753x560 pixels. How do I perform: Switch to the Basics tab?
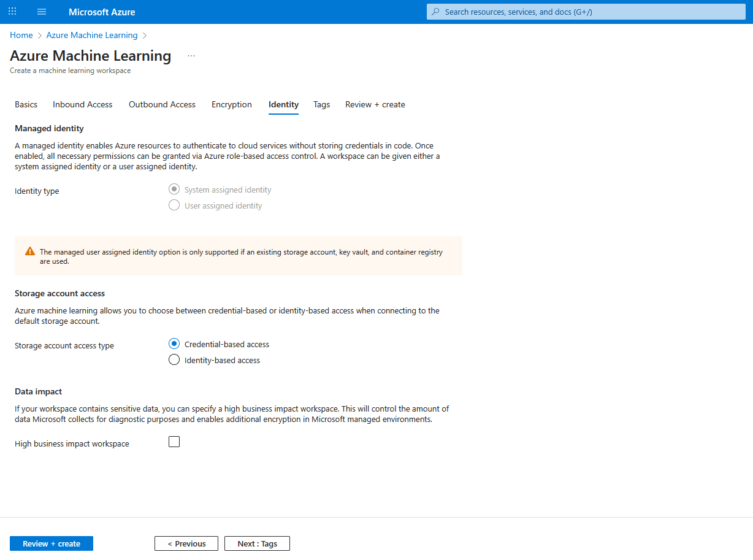point(26,104)
